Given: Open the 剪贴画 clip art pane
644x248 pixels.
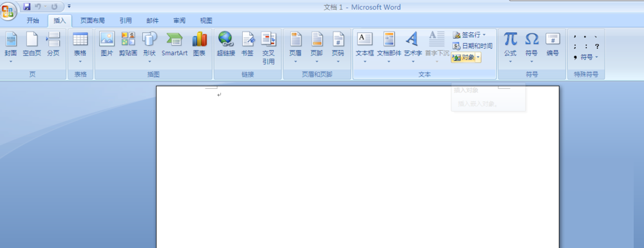Looking at the screenshot, I should (x=128, y=44).
